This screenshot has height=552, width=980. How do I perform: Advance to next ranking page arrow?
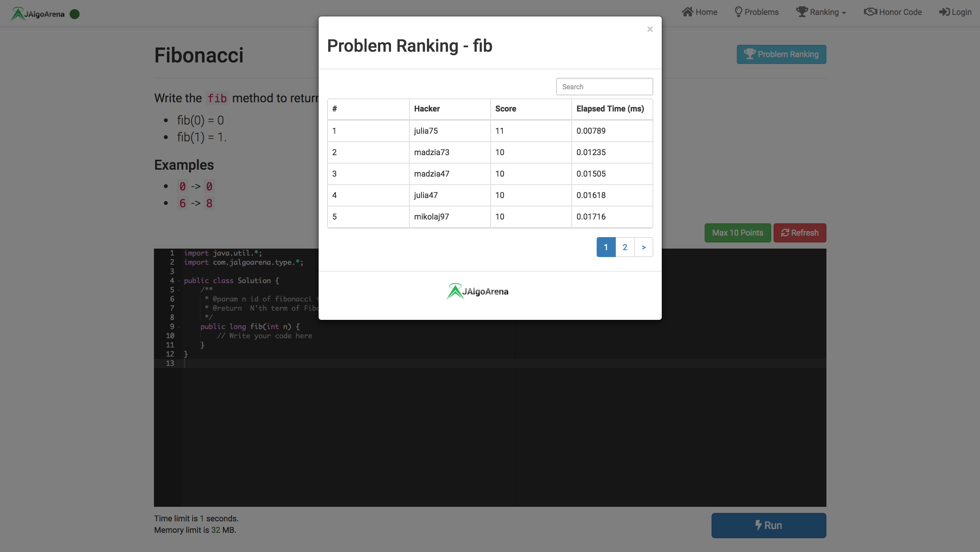tap(643, 247)
